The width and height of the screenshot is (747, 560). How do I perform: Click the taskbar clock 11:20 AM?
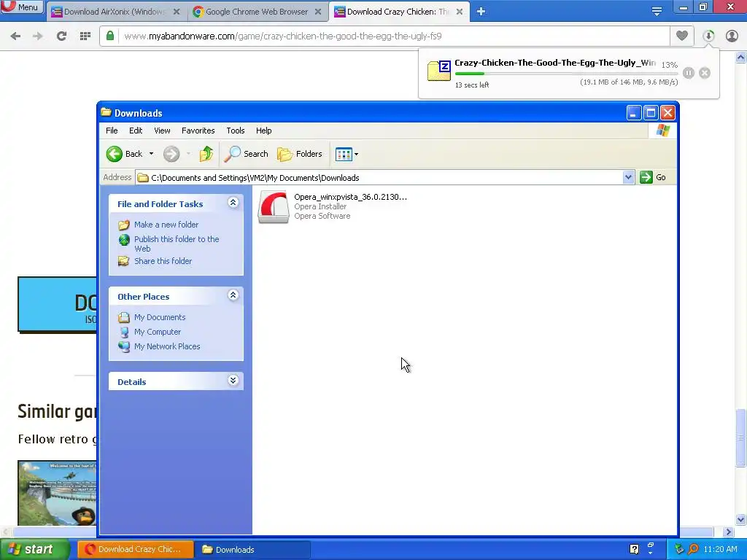(x=720, y=550)
